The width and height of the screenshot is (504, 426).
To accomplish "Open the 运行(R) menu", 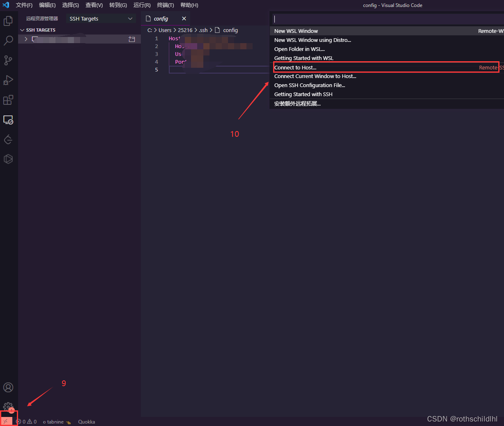I will coord(142,5).
